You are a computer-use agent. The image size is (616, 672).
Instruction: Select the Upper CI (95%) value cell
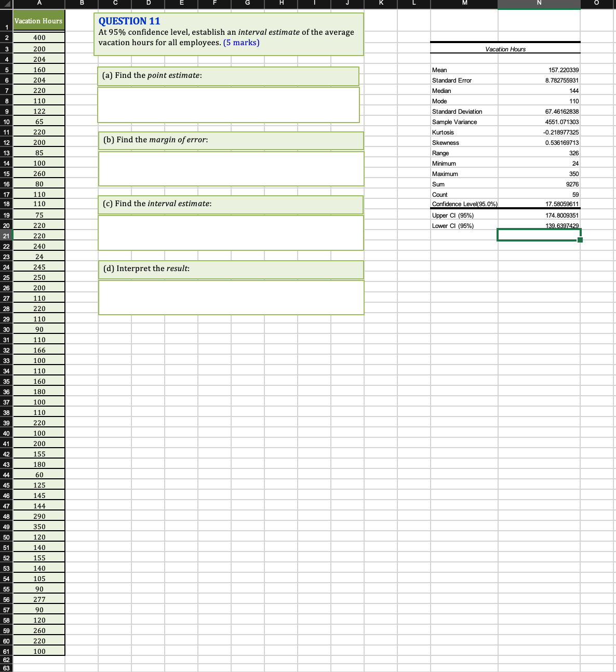coord(539,215)
